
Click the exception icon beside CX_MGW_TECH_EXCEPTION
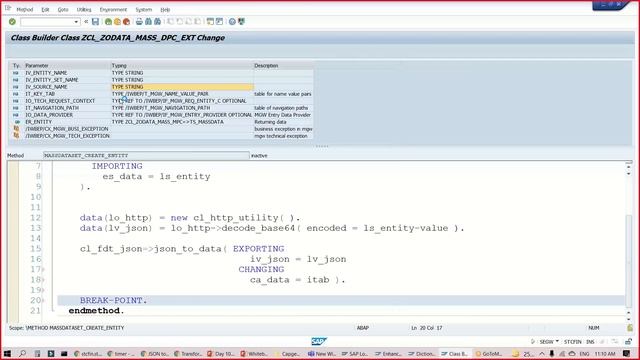(x=16, y=136)
